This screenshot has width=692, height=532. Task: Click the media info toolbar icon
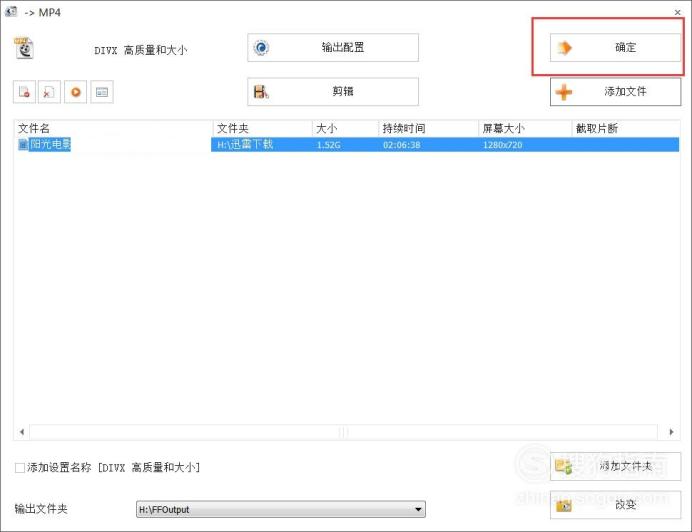[x=102, y=92]
